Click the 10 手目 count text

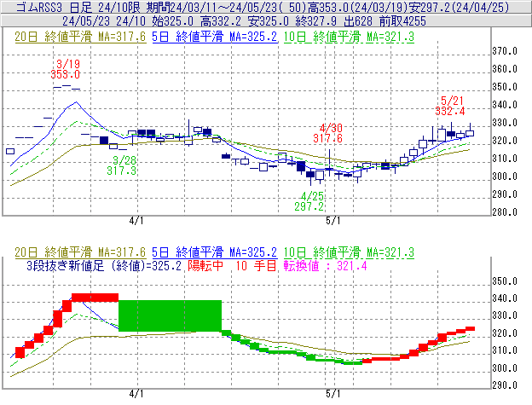(x=257, y=265)
